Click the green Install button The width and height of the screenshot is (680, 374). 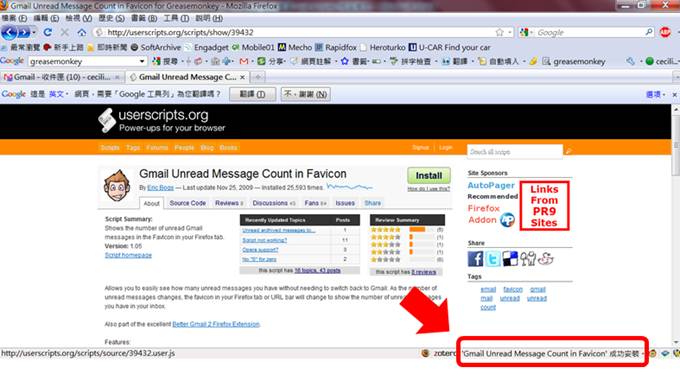pyautogui.click(x=428, y=176)
